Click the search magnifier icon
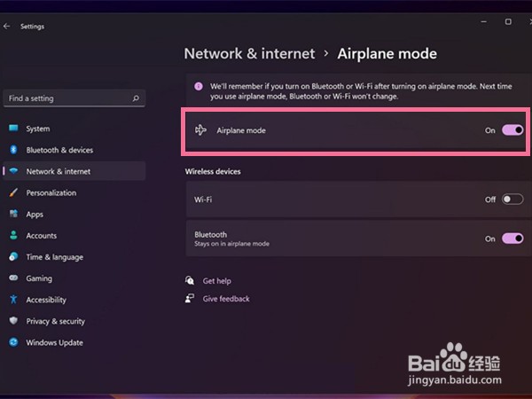This screenshot has width=532, height=399. 136,98
